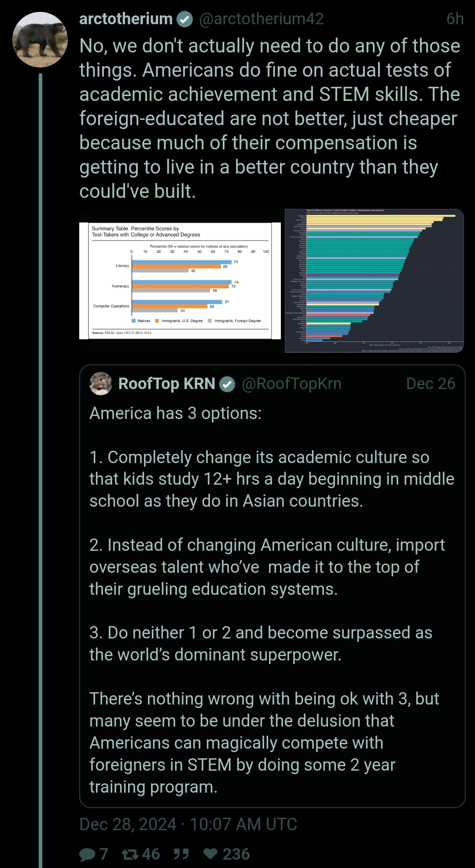View the 236 likes count

(x=236, y=854)
